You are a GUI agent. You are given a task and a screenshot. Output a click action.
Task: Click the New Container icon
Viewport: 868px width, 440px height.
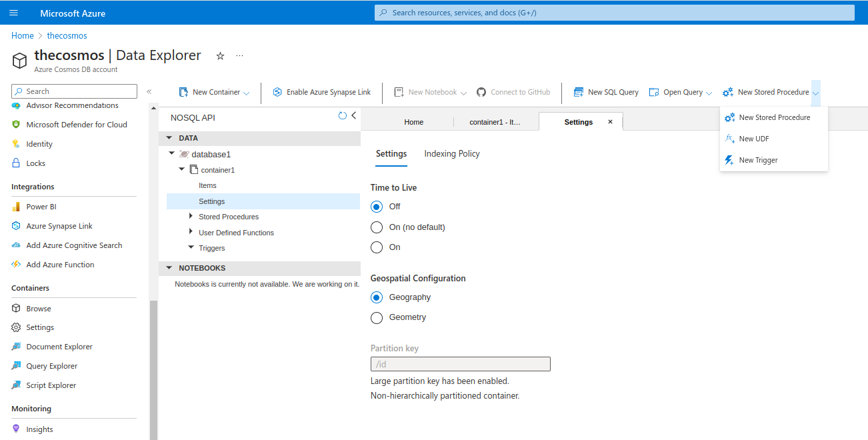tap(183, 92)
